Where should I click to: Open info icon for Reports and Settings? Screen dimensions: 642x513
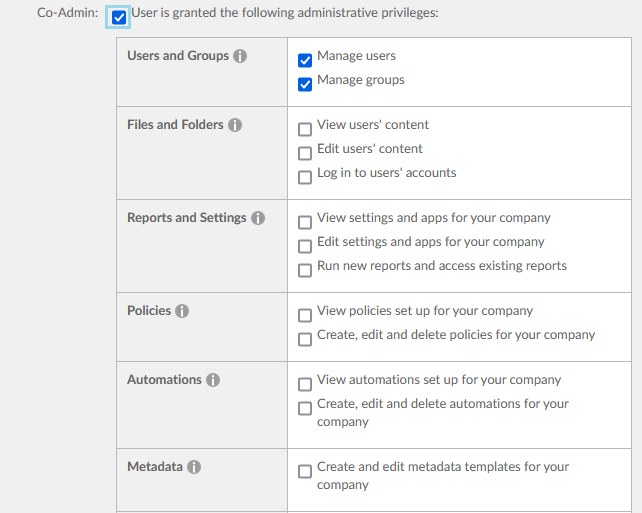click(258, 218)
